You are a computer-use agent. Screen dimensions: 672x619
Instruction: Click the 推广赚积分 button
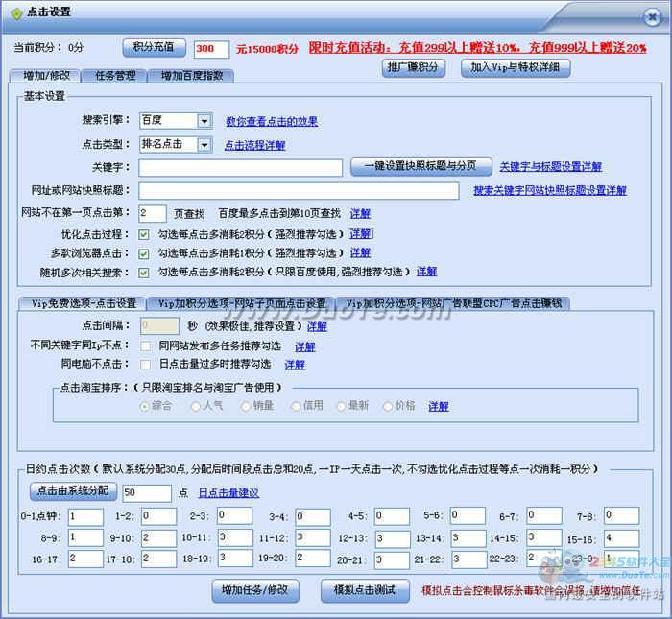point(414,68)
